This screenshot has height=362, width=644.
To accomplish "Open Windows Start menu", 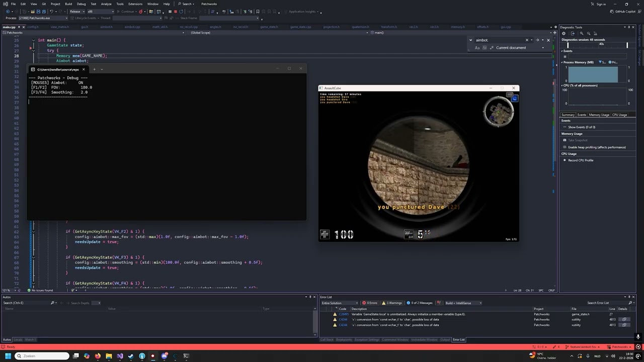I will click(x=8, y=356).
